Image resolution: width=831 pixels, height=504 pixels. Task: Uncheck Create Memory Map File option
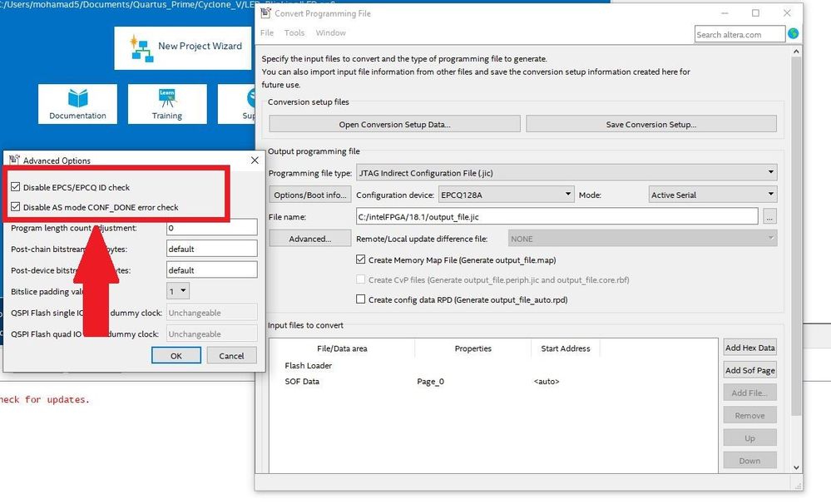pyautogui.click(x=360, y=259)
